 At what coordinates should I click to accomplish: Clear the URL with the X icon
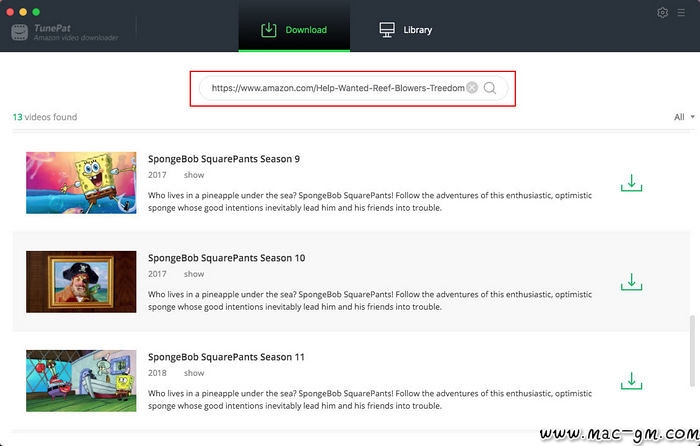click(x=472, y=88)
